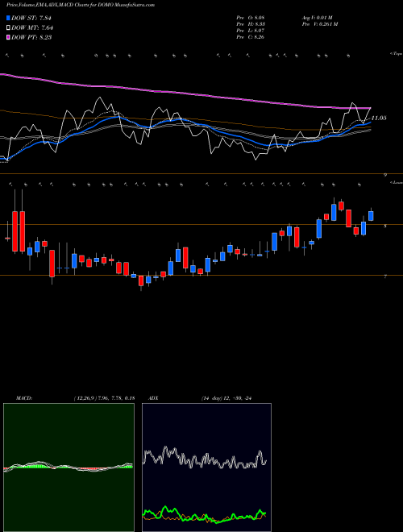
Task: Click the 'Pre O: 8.08' value
Action: click(x=251, y=18)
